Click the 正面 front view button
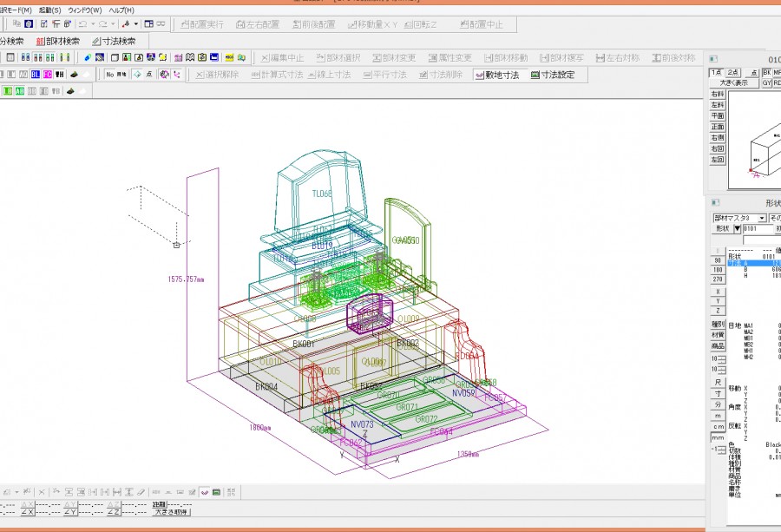 718,127
